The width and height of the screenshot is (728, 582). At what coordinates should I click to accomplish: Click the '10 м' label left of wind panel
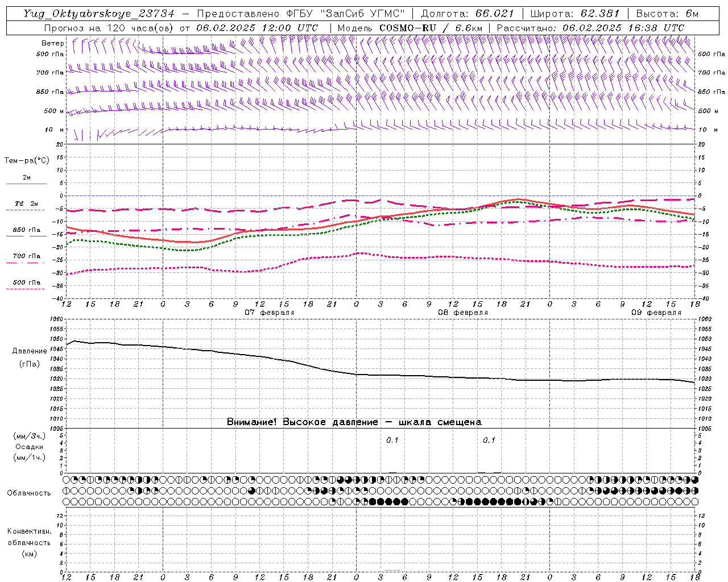point(55,130)
